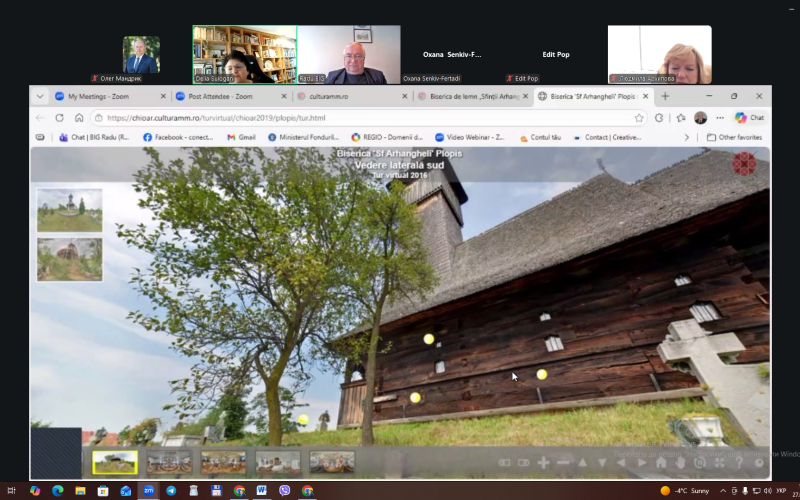
Task: Select the first panorama thumbnail in bottom strip
Action: [x=115, y=462]
